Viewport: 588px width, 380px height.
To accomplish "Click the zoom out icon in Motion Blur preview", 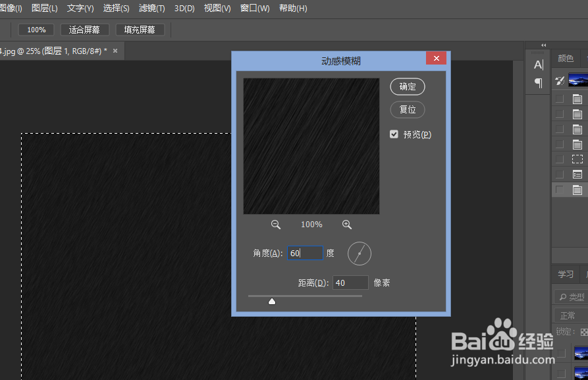I will [x=276, y=225].
